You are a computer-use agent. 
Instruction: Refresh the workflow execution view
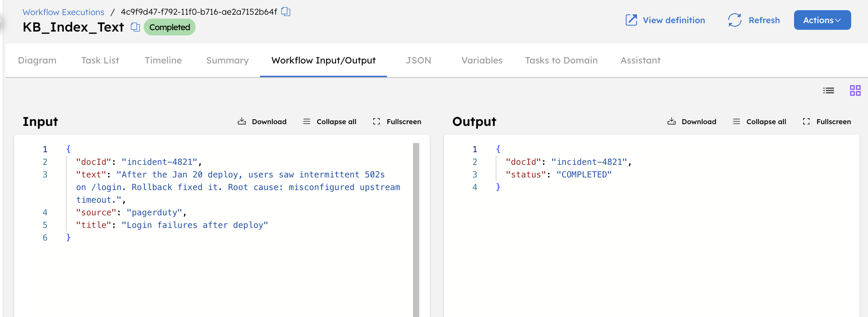point(753,20)
